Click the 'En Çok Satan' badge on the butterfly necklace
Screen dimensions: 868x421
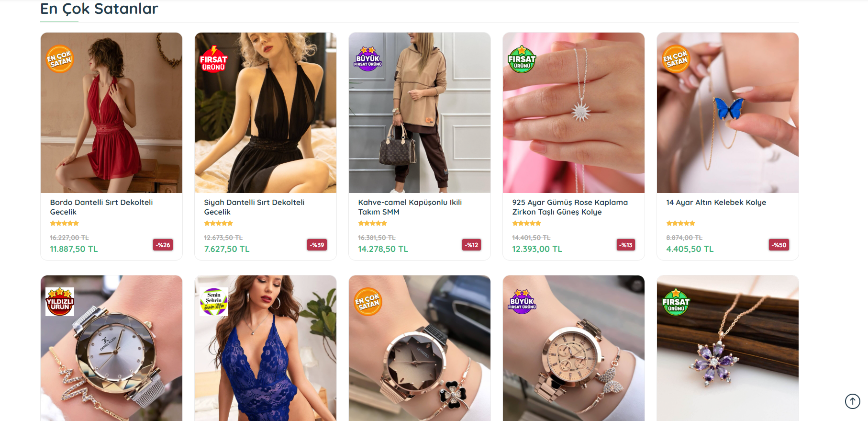tap(676, 59)
